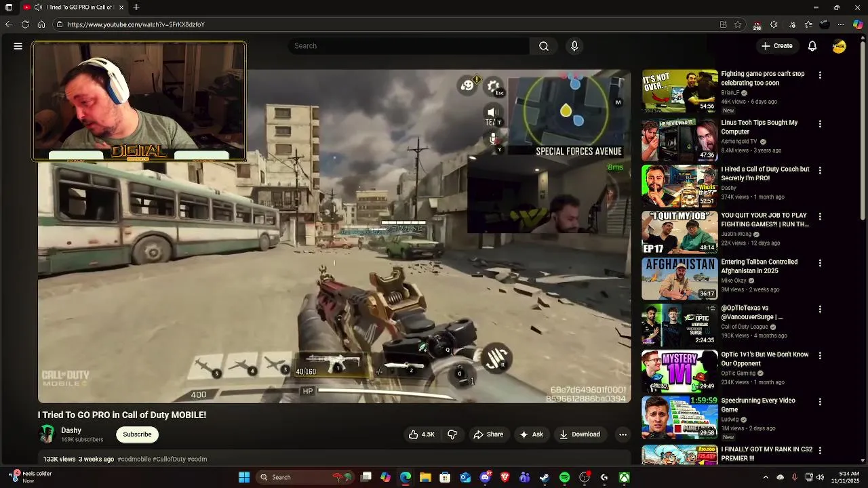Open 'Entering Taliban Controlled Afghanistan' thumbnail
The image size is (868, 488).
pos(679,279)
